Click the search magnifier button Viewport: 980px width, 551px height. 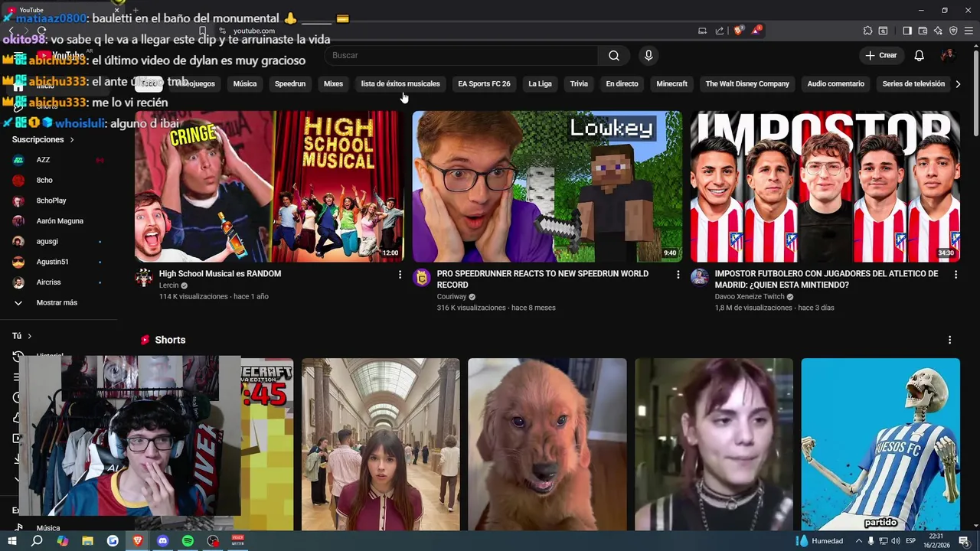pyautogui.click(x=614, y=55)
